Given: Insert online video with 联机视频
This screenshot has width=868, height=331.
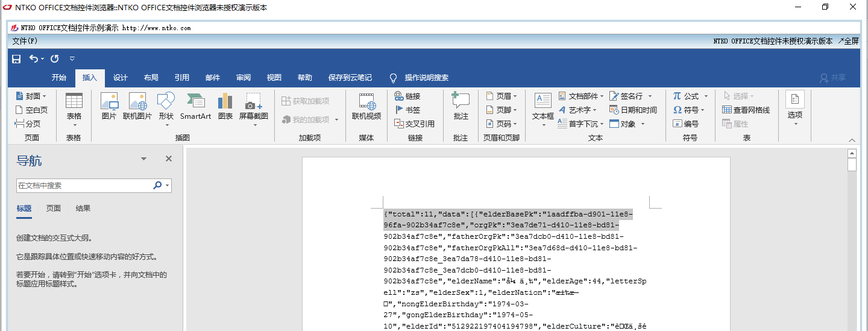Looking at the screenshot, I should 366,107.
